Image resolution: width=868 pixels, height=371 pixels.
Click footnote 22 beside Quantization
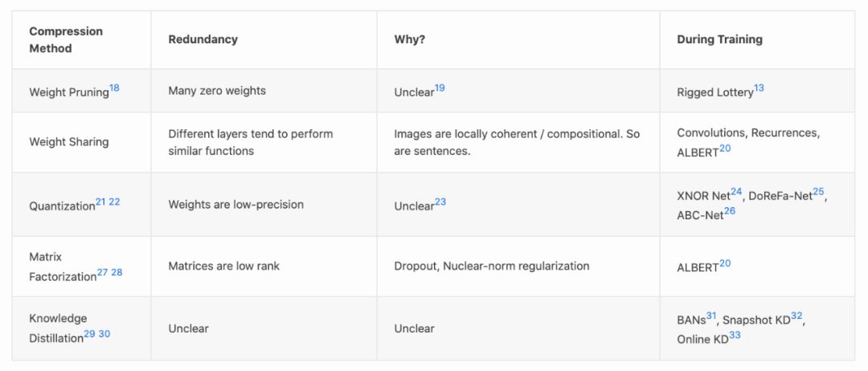(114, 202)
